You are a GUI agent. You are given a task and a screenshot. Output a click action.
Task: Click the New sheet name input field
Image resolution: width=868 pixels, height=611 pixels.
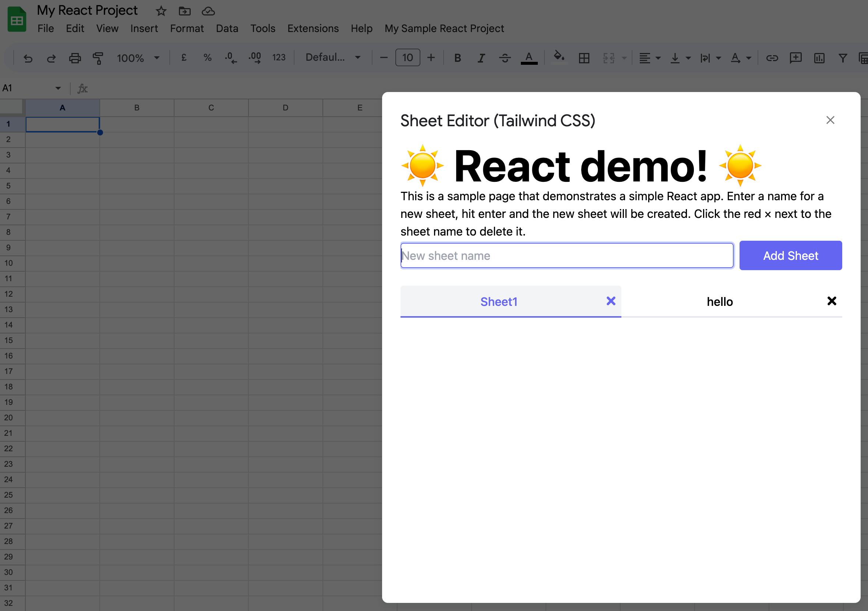pyautogui.click(x=567, y=255)
